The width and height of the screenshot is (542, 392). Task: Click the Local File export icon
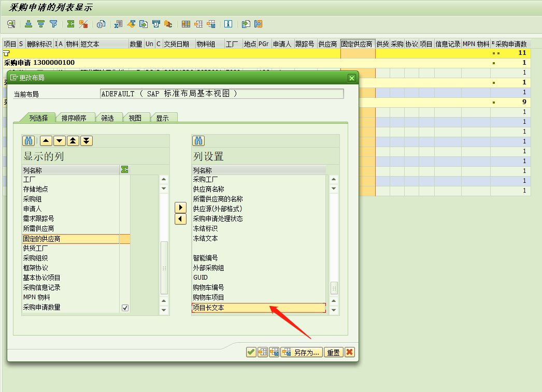(144, 24)
